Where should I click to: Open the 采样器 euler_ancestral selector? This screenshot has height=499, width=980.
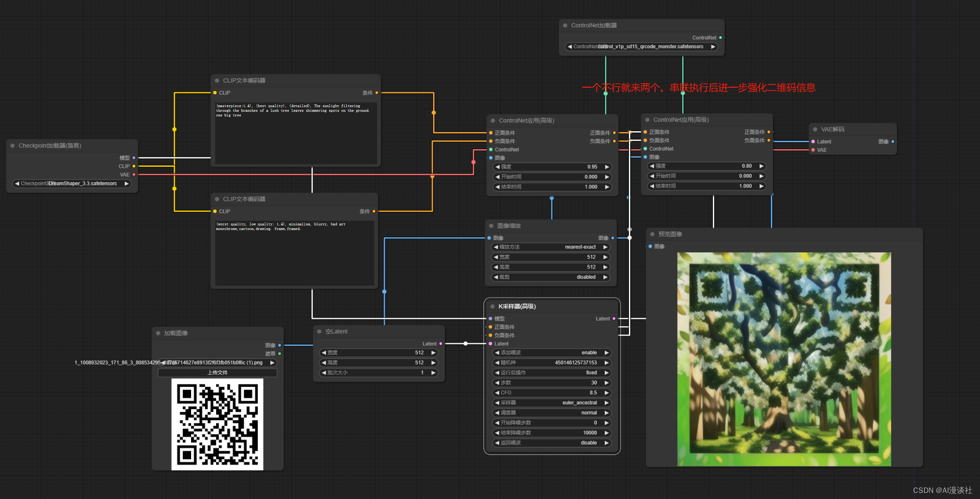tap(551, 403)
